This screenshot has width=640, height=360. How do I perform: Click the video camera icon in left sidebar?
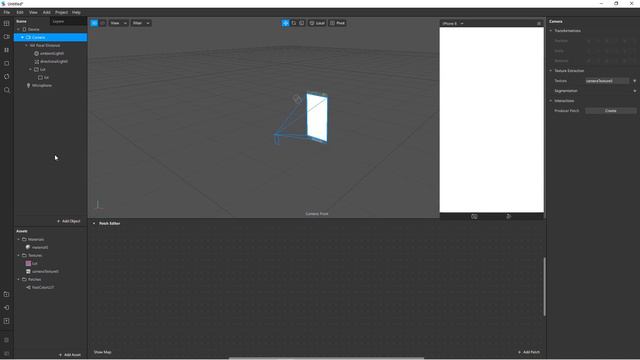pos(7,37)
